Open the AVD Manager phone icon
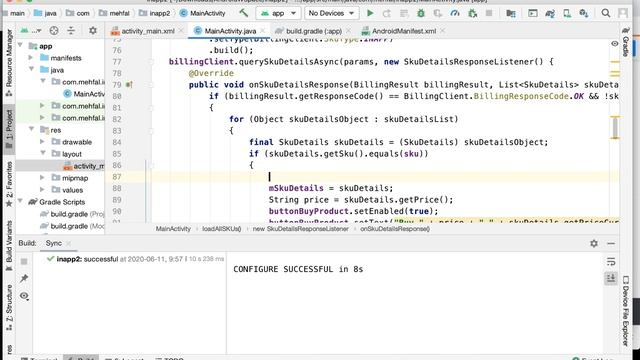The image size is (640, 360). point(567,13)
